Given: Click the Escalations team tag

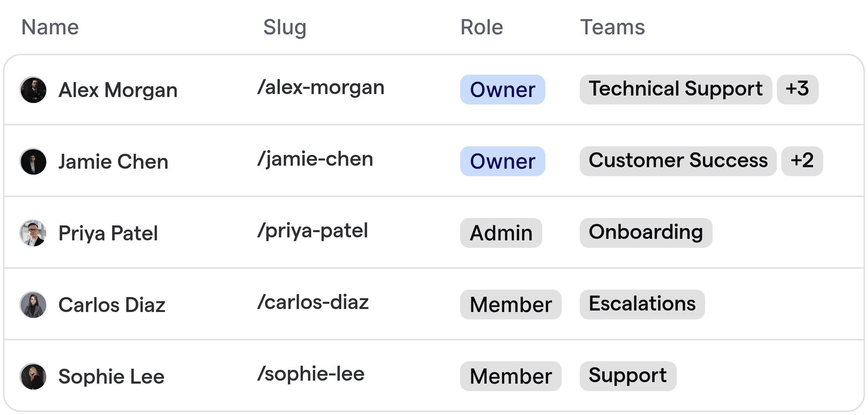Looking at the screenshot, I should (642, 305).
